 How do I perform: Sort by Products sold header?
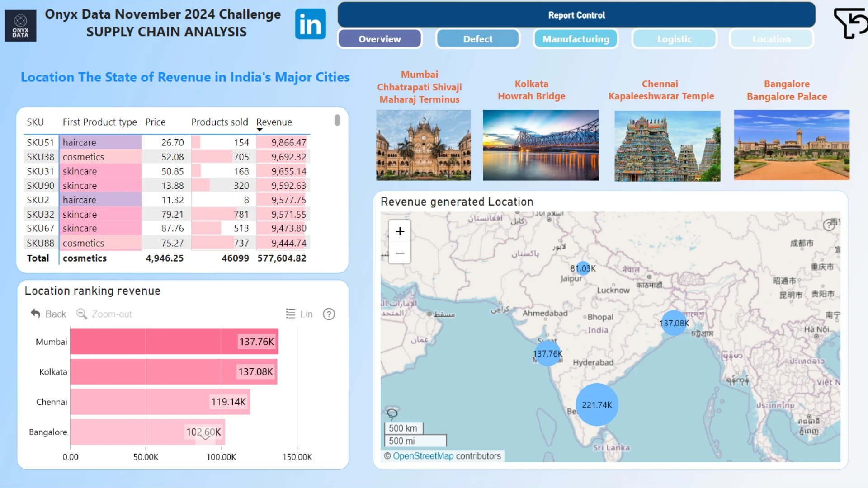219,122
